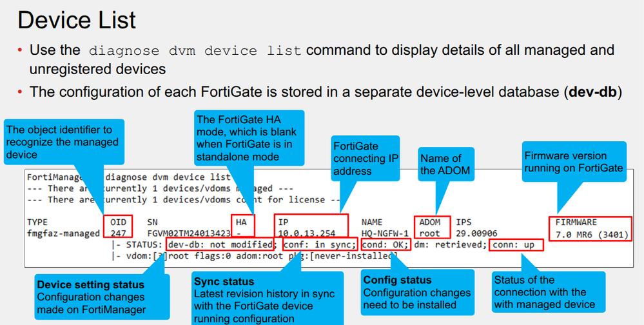
Task: Click "Configuration changes made on FortiManager" text
Action: [x=91, y=303]
